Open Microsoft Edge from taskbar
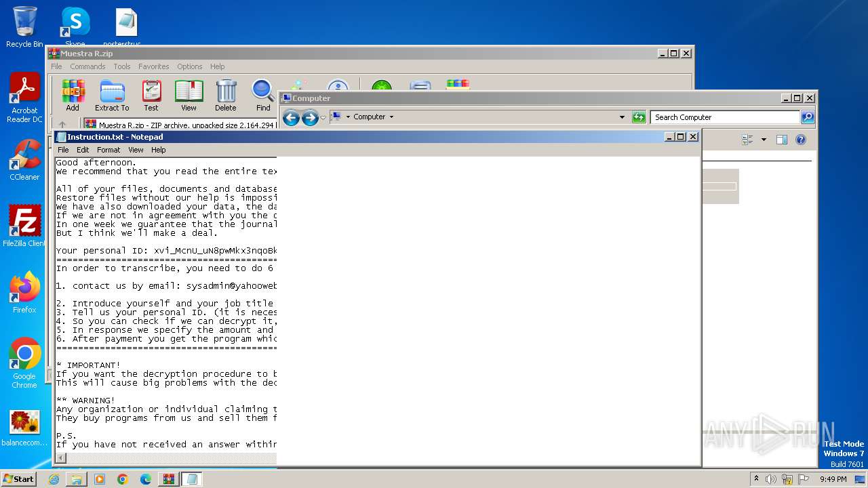Viewport: 868px width, 488px height. (x=146, y=479)
